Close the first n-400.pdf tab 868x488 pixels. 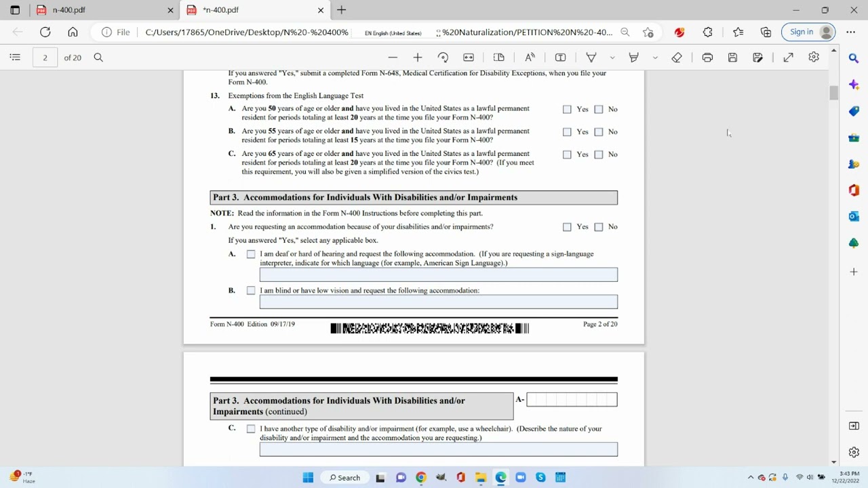click(170, 10)
